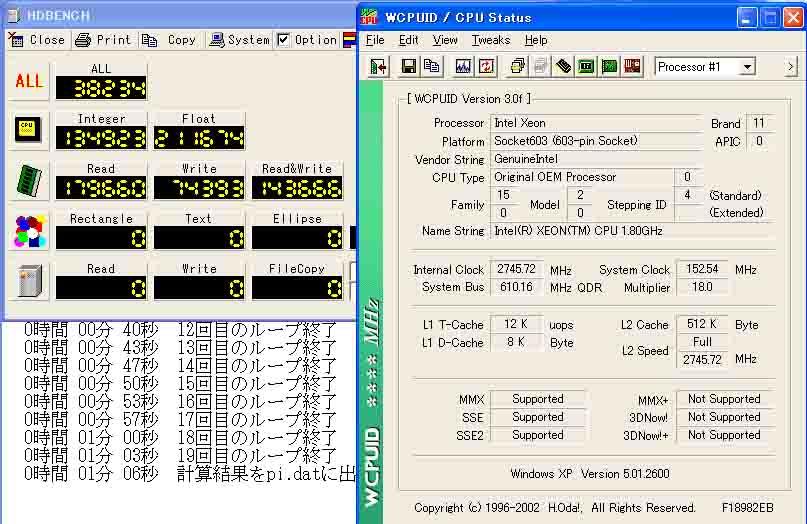Open the File menu in WCPUID
The height and width of the screenshot is (524, 807).
pyautogui.click(x=375, y=40)
